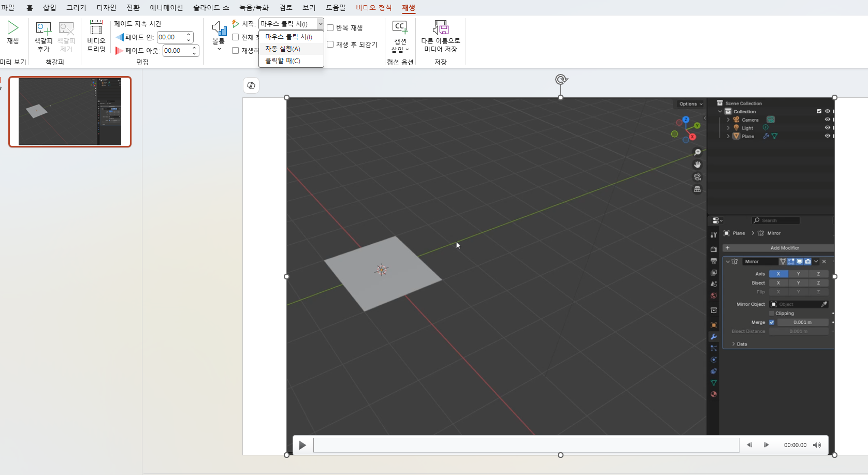Switch to the 비디오 형식 tab
The width and height of the screenshot is (868, 475).
tap(374, 8)
